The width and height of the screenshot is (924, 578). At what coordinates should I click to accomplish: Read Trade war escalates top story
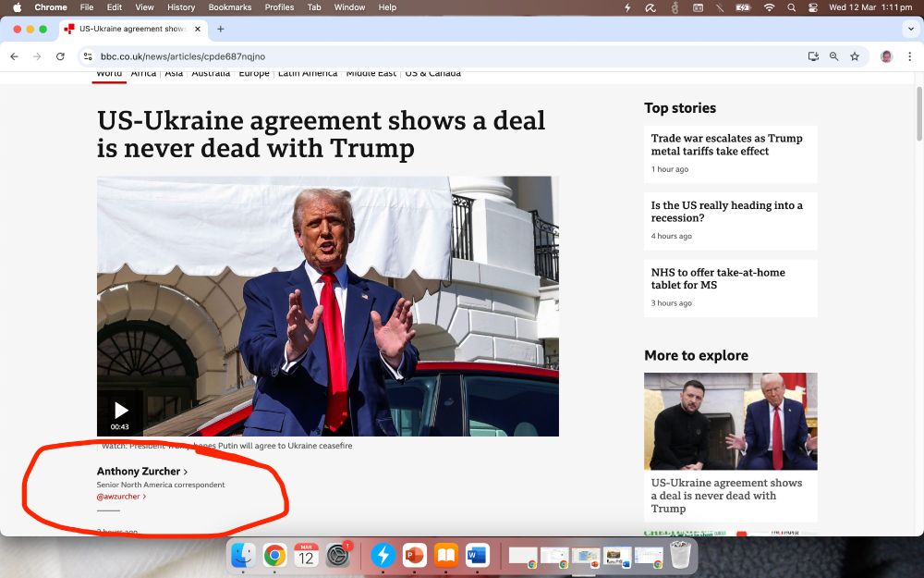726,144
